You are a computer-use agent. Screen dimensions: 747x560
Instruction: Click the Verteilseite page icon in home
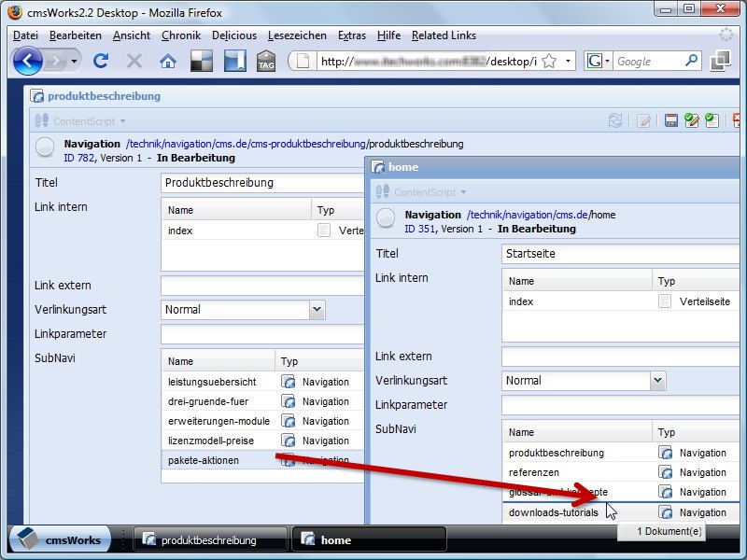[x=665, y=301]
